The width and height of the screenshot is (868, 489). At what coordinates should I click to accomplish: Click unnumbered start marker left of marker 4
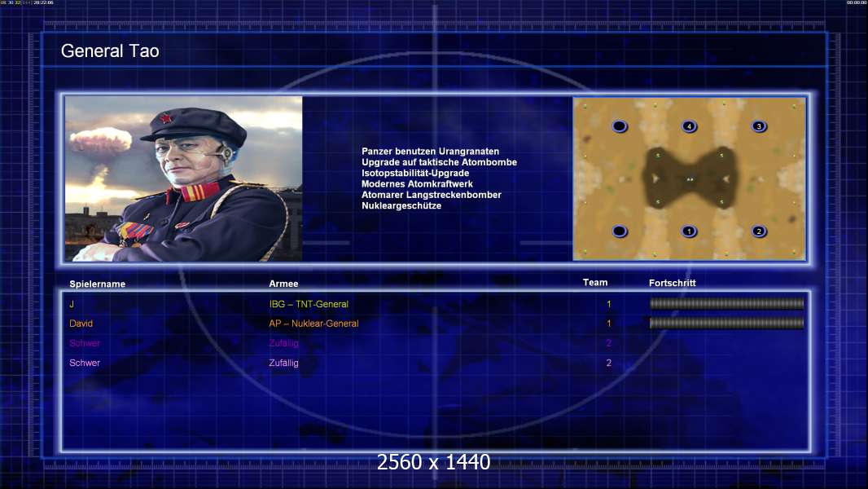click(620, 126)
